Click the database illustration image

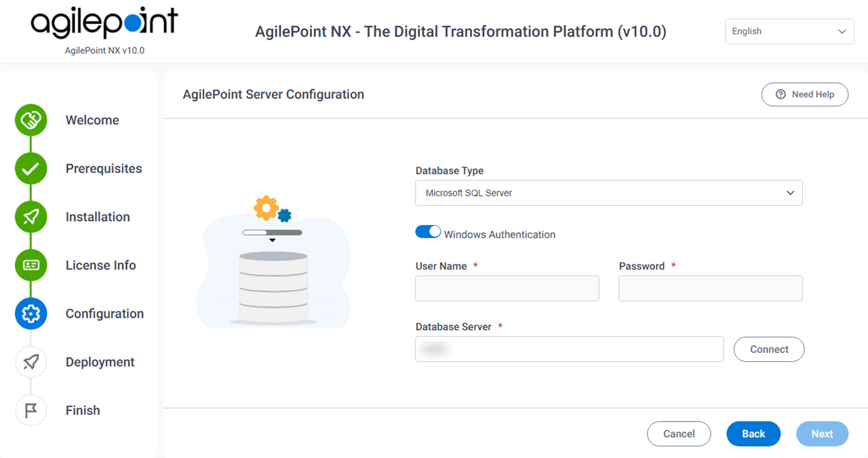[x=273, y=263]
